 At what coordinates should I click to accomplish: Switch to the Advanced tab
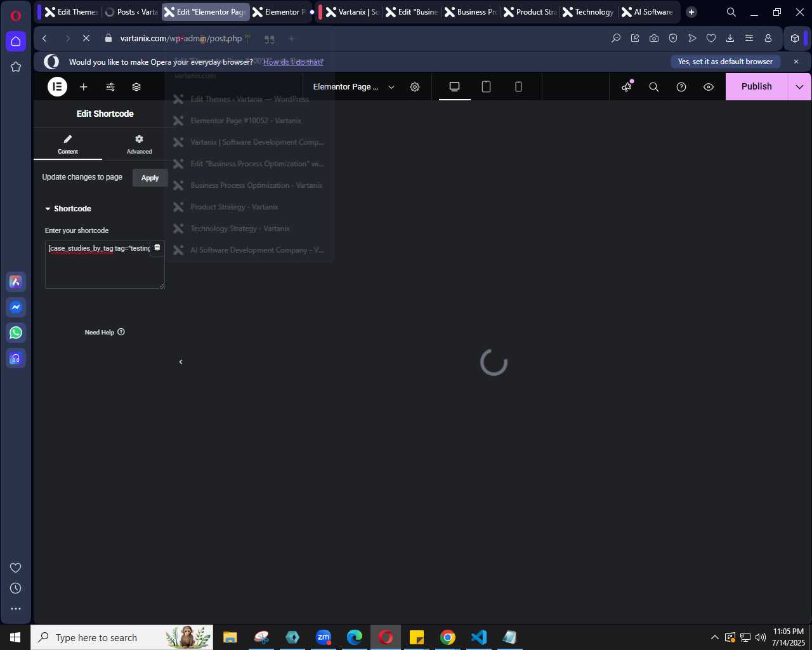pyautogui.click(x=139, y=144)
